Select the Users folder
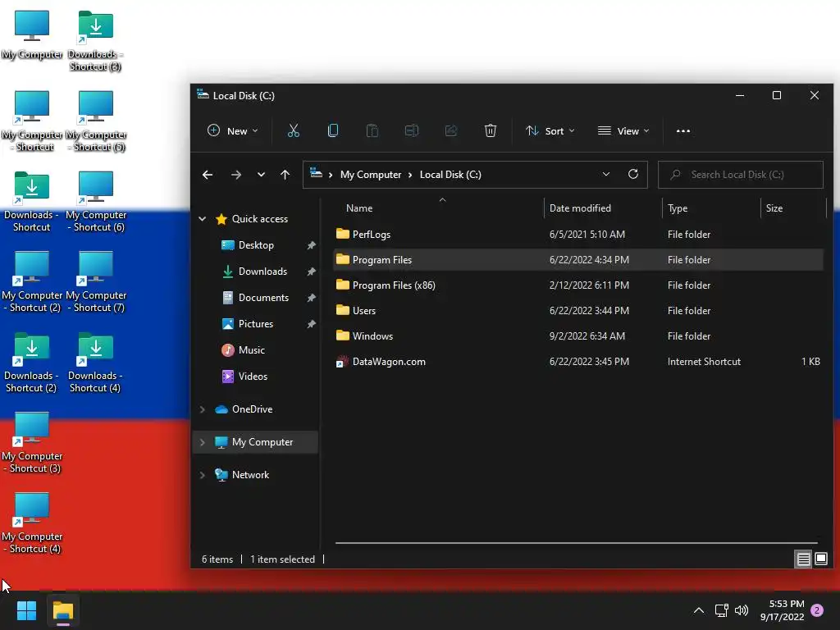The height and width of the screenshot is (630, 840). pyautogui.click(x=578, y=311)
